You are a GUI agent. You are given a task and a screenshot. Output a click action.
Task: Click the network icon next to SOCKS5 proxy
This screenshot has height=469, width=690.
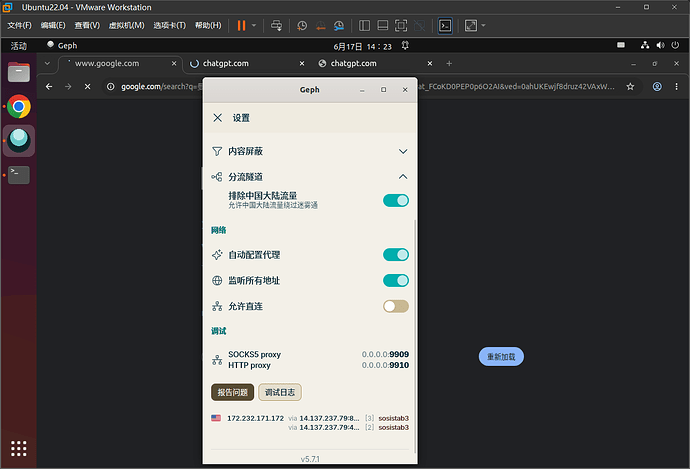(217, 360)
